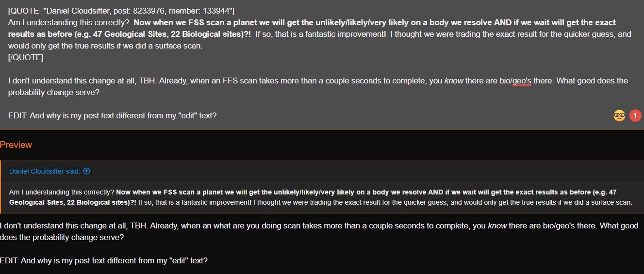644x274 pixels.
Task: Place cursor on the closing [/QUOTE] tag
Action: pyautogui.click(x=26, y=58)
